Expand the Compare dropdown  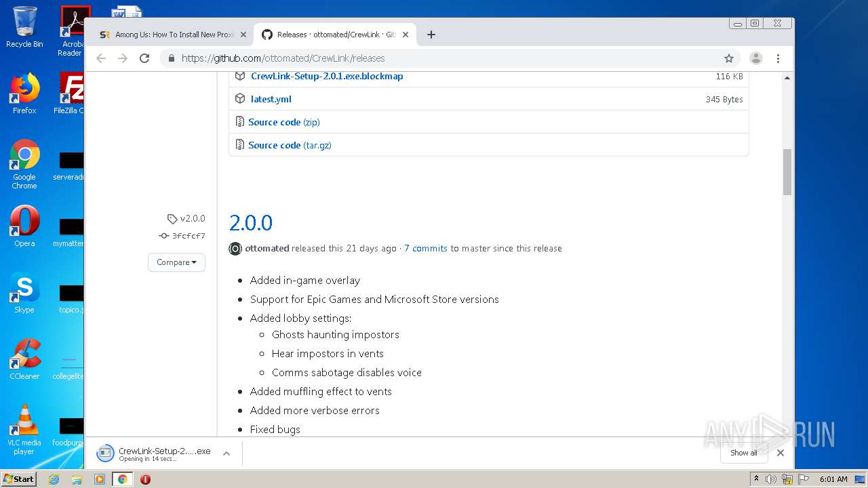coord(176,262)
